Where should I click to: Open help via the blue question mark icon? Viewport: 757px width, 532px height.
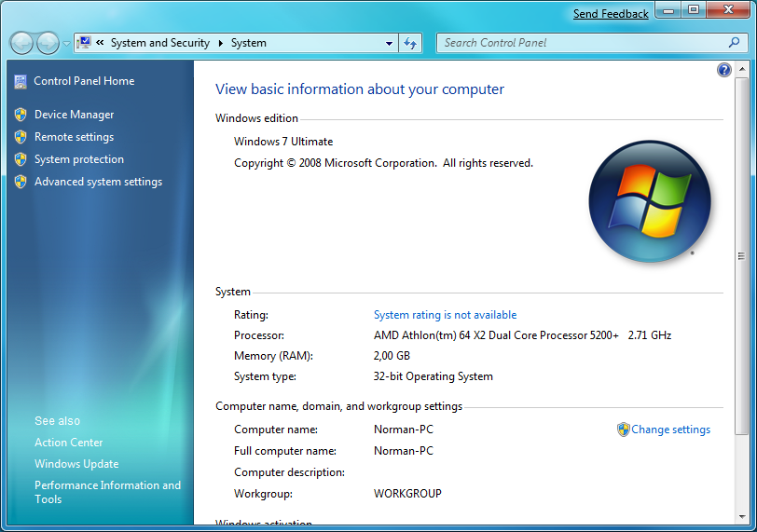pos(724,71)
